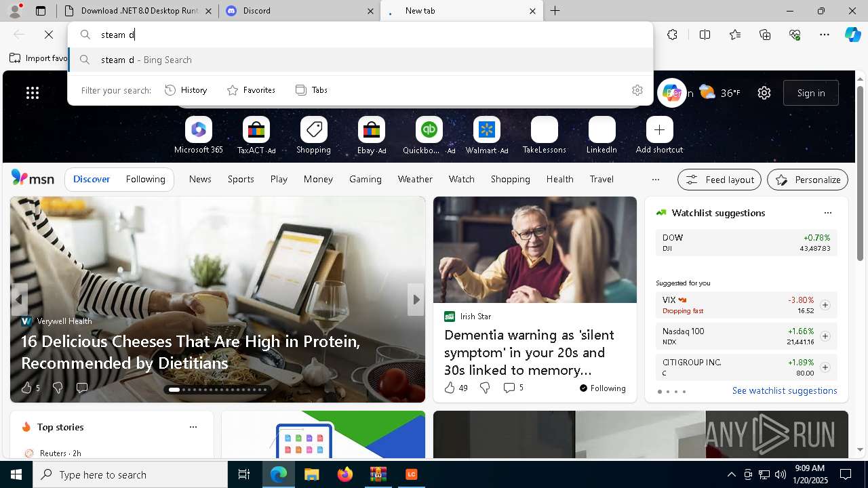868x488 pixels.
Task: Select the Following feed tab
Action: (x=145, y=180)
